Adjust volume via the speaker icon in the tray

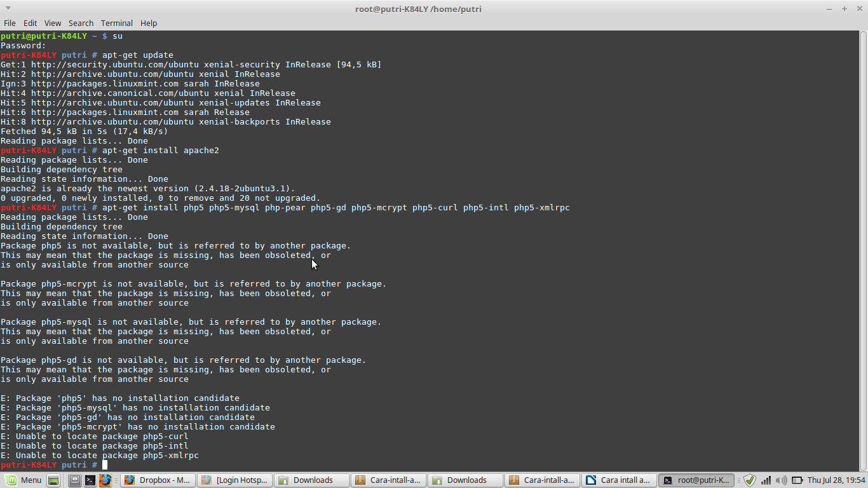click(780, 480)
